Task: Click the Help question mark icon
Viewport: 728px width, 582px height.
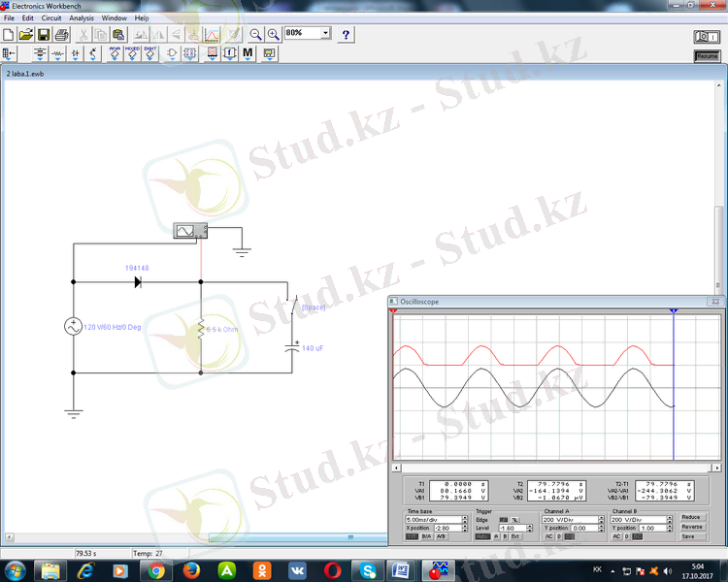Action: coord(347,34)
